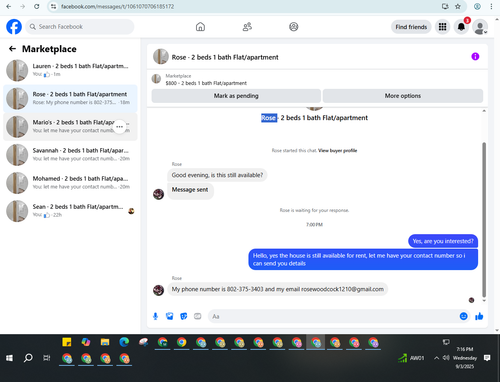
Task: Click Rose's header avatar in chat title
Action: (x=161, y=57)
